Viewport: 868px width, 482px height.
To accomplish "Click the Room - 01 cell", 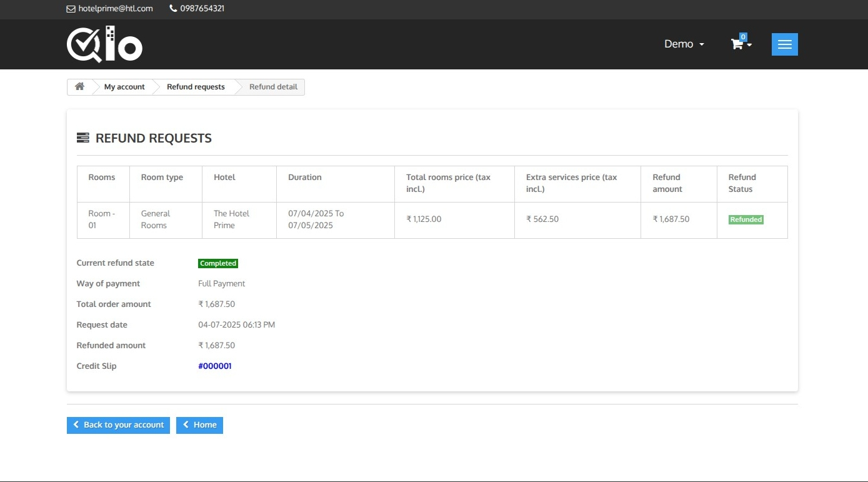I will click(x=103, y=220).
